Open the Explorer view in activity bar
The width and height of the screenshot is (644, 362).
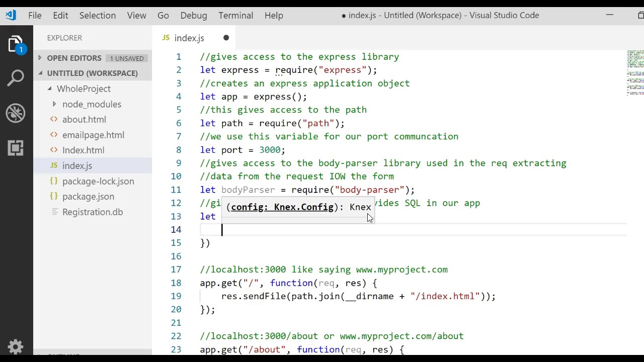16,44
